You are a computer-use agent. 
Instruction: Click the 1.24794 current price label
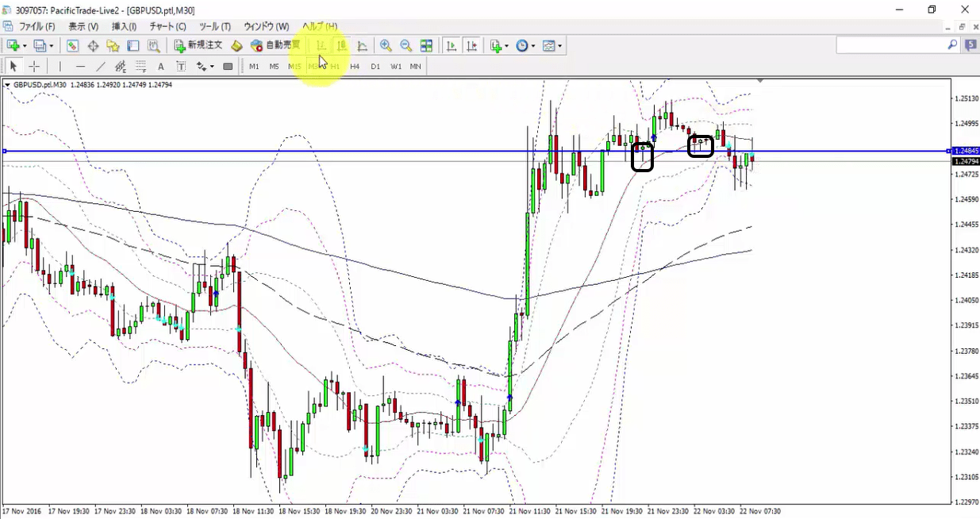click(965, 161)
